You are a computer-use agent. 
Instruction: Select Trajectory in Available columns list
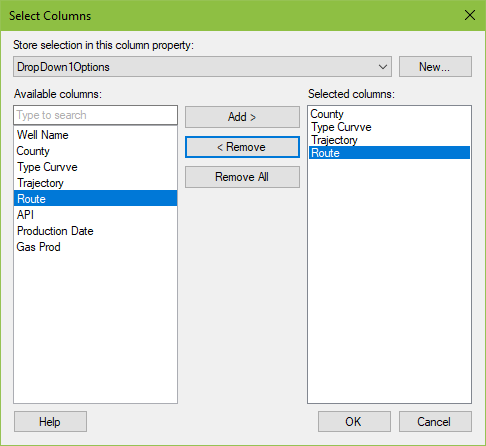coord(95,183)
